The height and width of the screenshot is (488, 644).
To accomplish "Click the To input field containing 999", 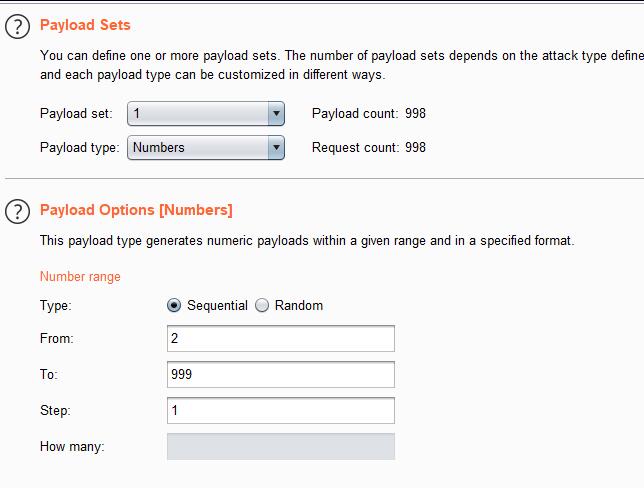I will click(281, 374).
